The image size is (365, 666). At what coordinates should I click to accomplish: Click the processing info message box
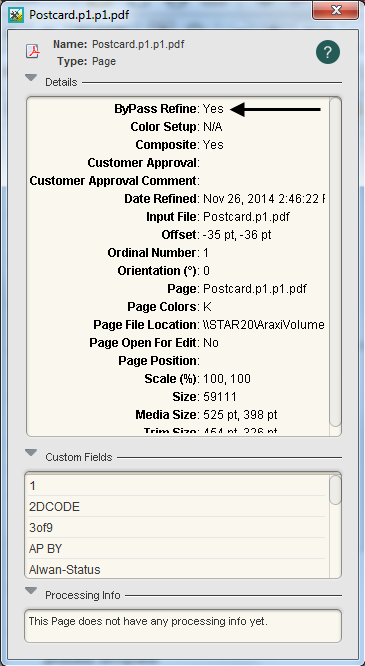click(183, 626)
